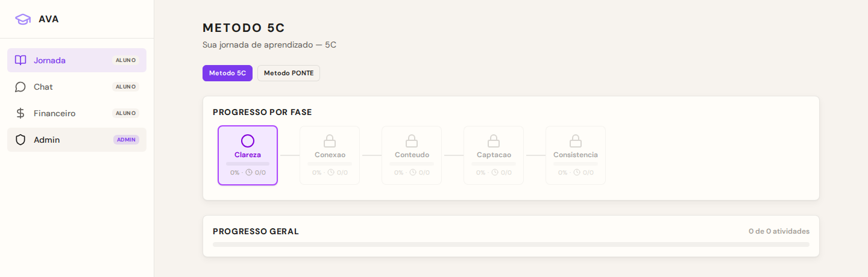Click the AVA graduation cap logo

tap(23, 19)
